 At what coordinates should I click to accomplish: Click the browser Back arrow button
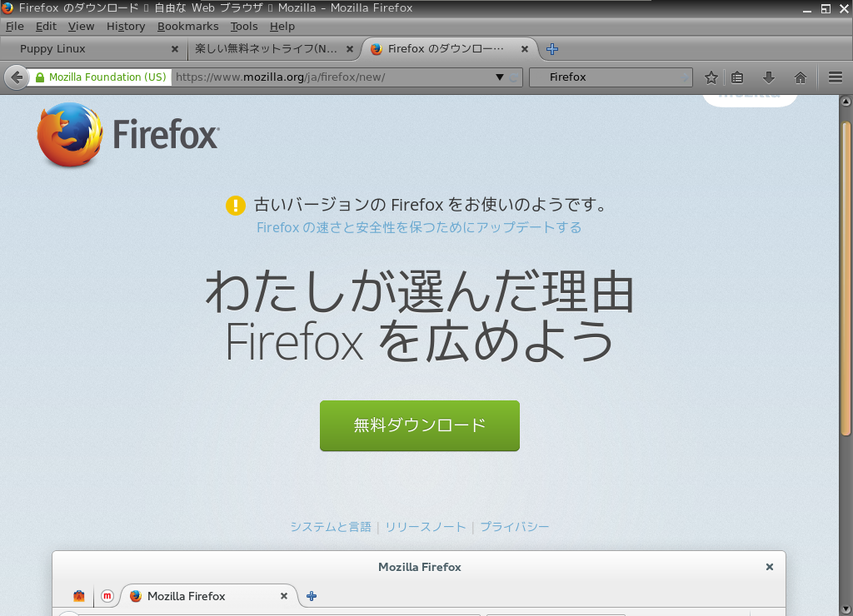17,77
